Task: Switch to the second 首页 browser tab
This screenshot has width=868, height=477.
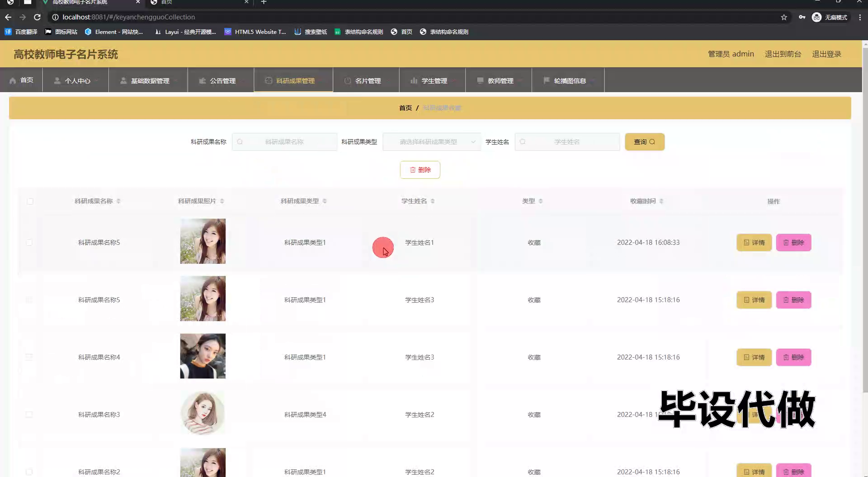Action: point(199,2)
